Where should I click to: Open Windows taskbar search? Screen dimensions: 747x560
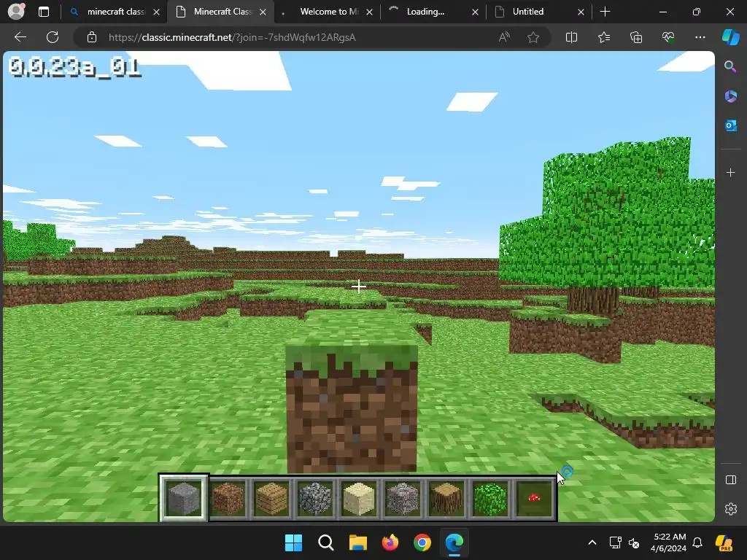point(326,542)
